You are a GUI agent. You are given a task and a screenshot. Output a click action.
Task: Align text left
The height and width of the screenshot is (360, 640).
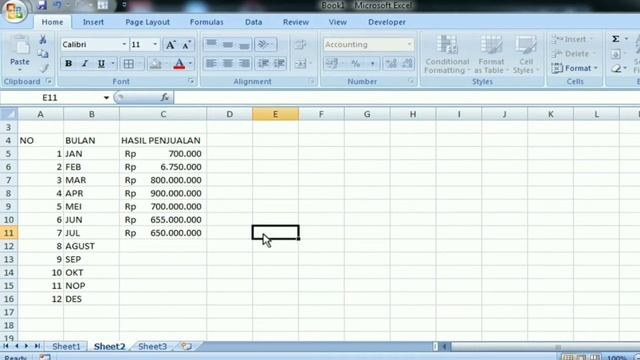(x=211, y=63)
